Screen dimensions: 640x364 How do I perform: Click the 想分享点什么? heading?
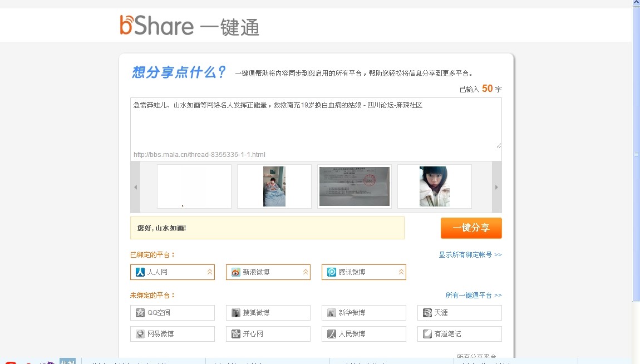(179, 72)
